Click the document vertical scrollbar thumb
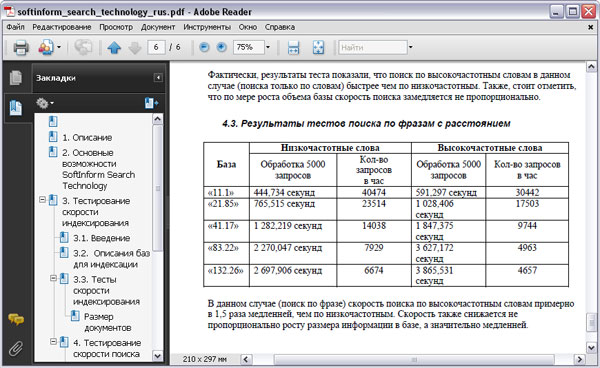 pyautogui.click(x=591, y=322)
